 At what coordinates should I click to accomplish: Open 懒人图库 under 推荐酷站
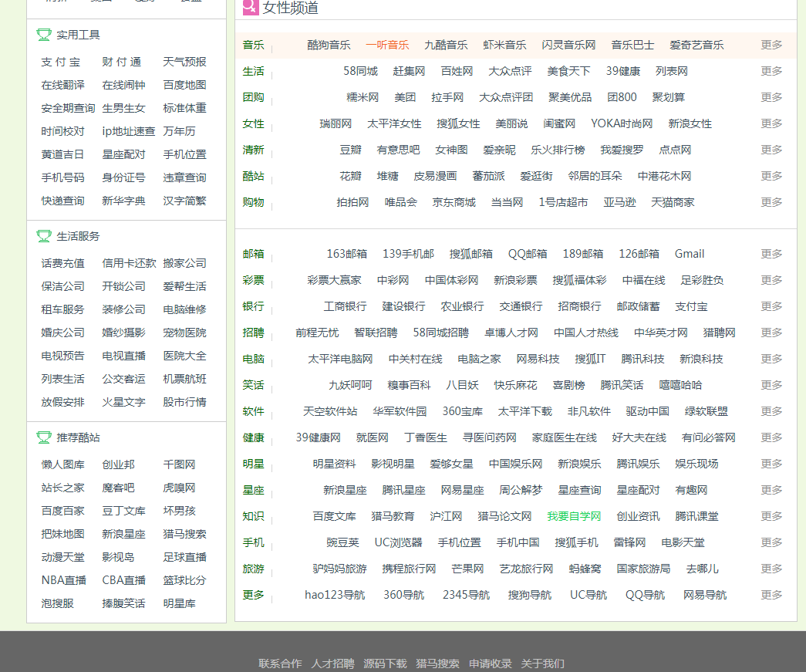(x=62, y=464)
